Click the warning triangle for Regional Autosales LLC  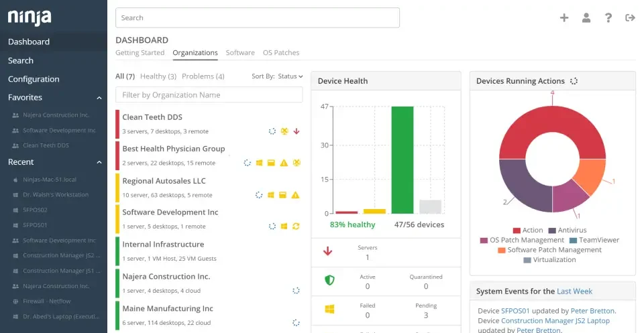(295, 195)
